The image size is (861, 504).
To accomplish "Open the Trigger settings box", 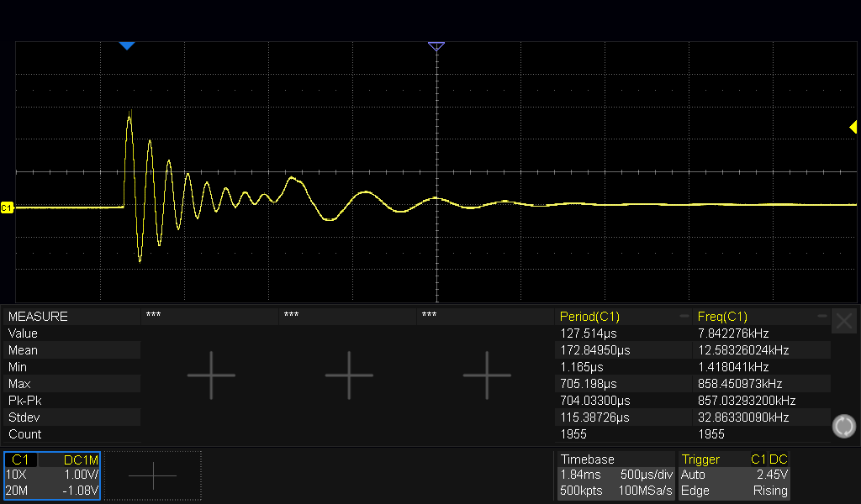I will coord(734,475).
